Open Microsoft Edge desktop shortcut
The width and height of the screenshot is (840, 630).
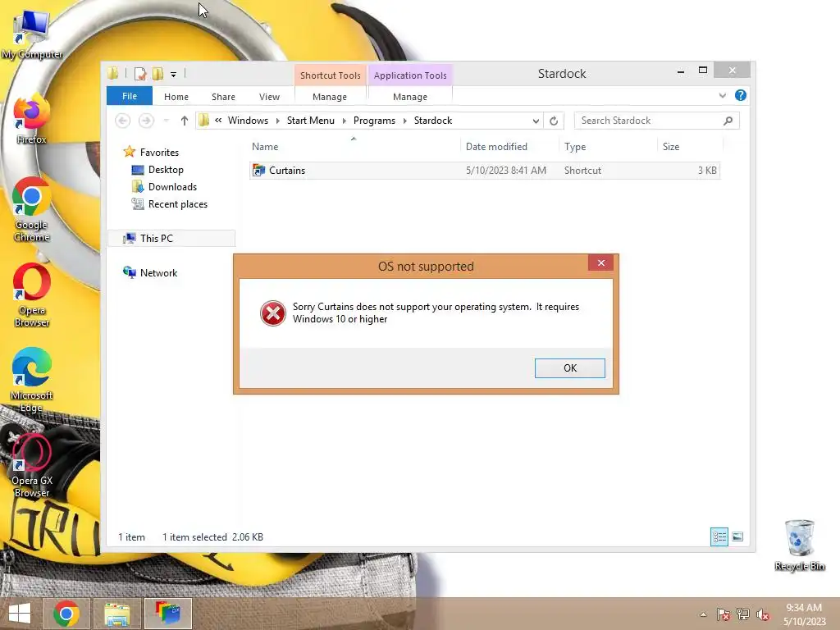click(x=32, y=381)
